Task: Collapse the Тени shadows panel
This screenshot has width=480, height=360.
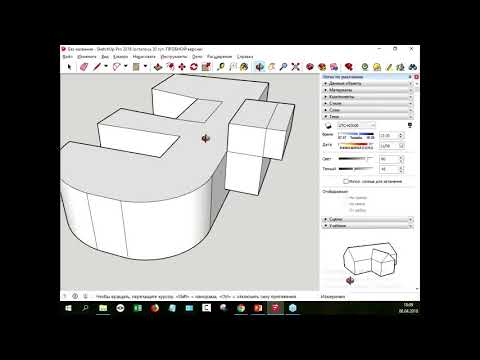Action: (368, 117)
